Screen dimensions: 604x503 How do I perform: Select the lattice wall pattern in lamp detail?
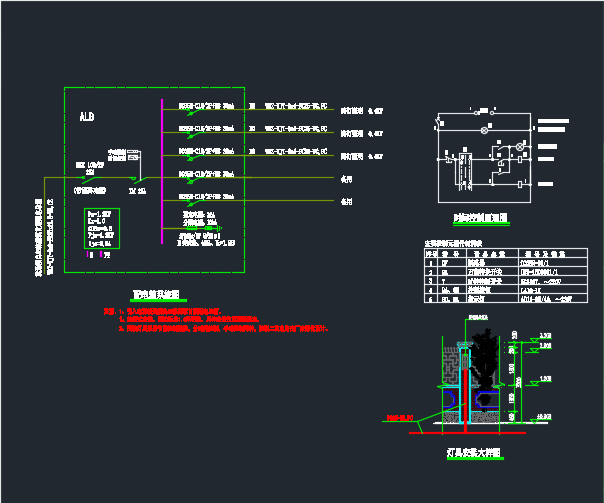click(x=451, y=366)
